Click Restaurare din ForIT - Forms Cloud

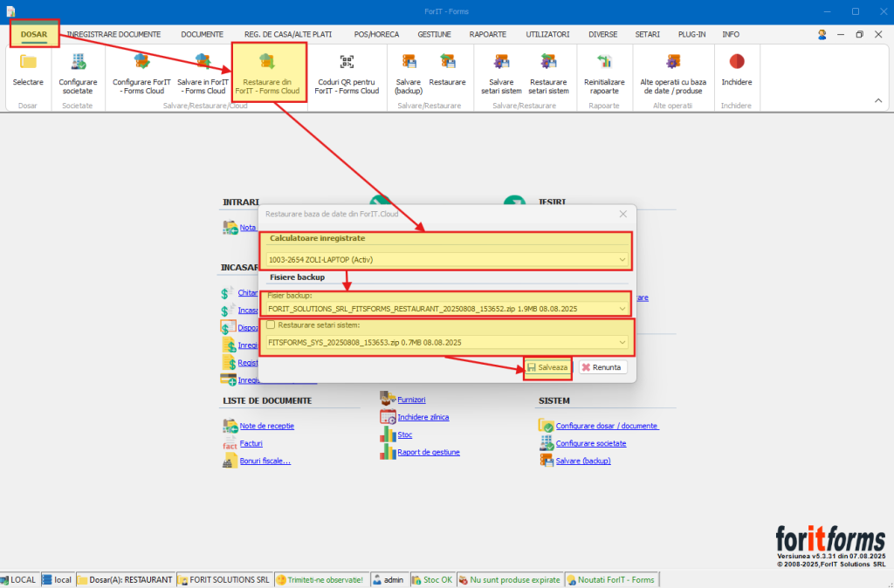pyautogui.click(x=267, y=74)
